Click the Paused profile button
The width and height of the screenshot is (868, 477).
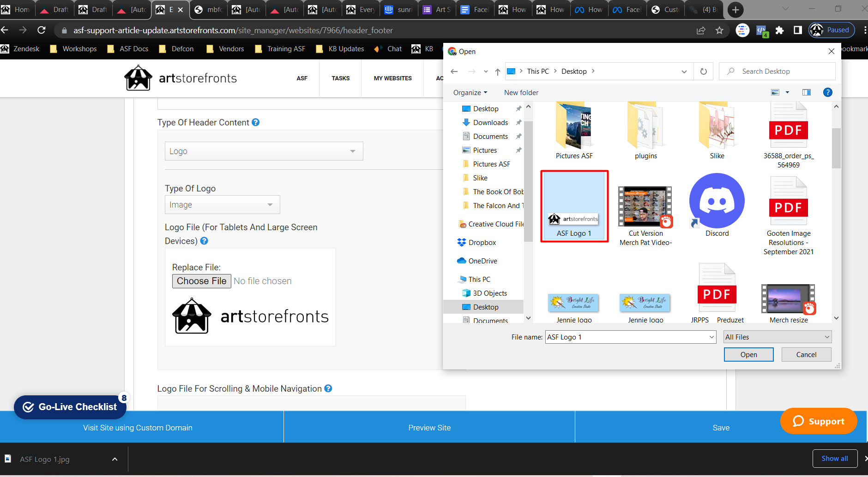[832, 30]
